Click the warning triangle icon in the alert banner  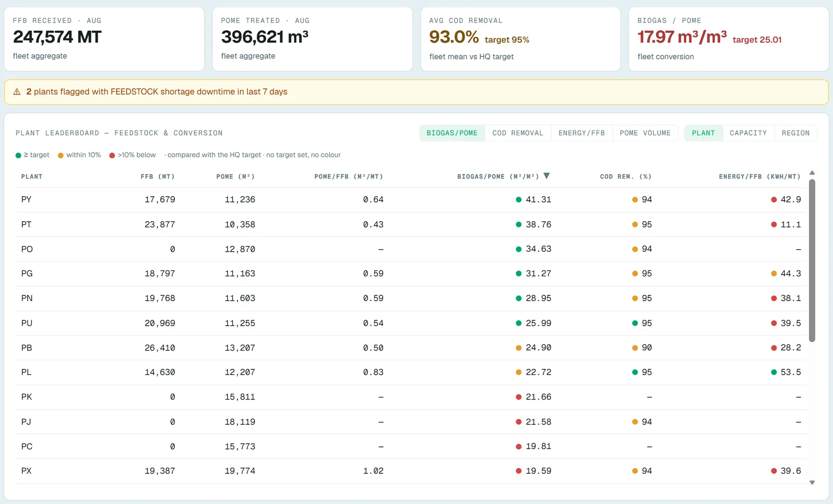coord(17,92)
